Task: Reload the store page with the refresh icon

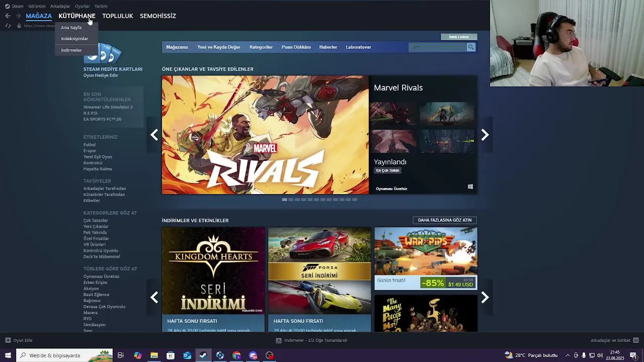Action: pyautogui.click(x=8, y=26)
